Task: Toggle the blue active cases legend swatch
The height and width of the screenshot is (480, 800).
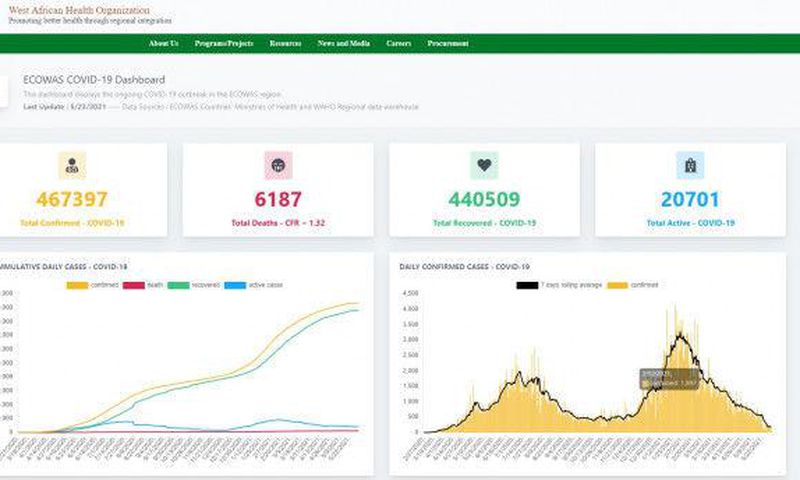Action: coord(235,285)
